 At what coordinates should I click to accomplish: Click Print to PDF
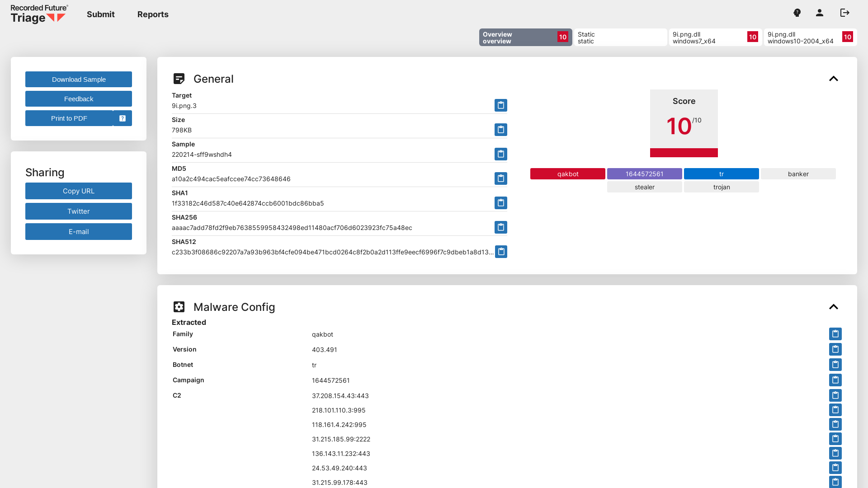click(69, 118)
